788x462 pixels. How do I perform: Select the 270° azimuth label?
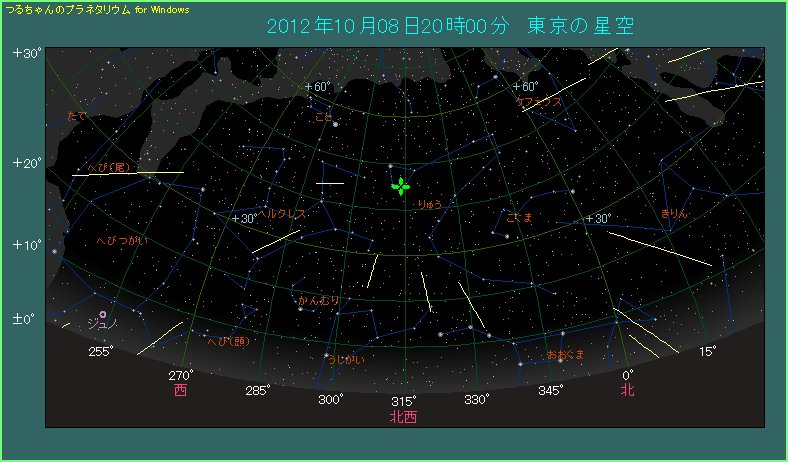[181, 375]
